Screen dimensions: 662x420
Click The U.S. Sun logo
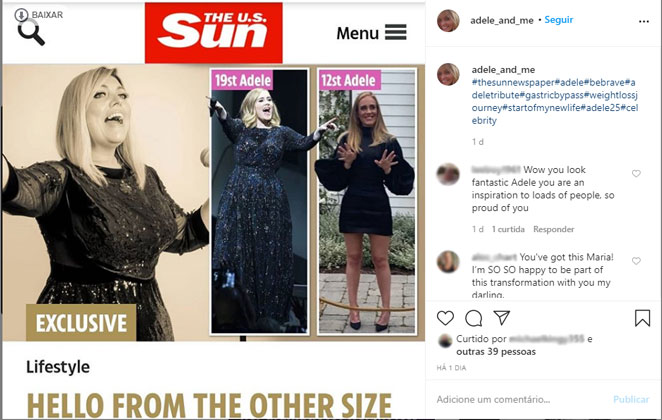214,33
